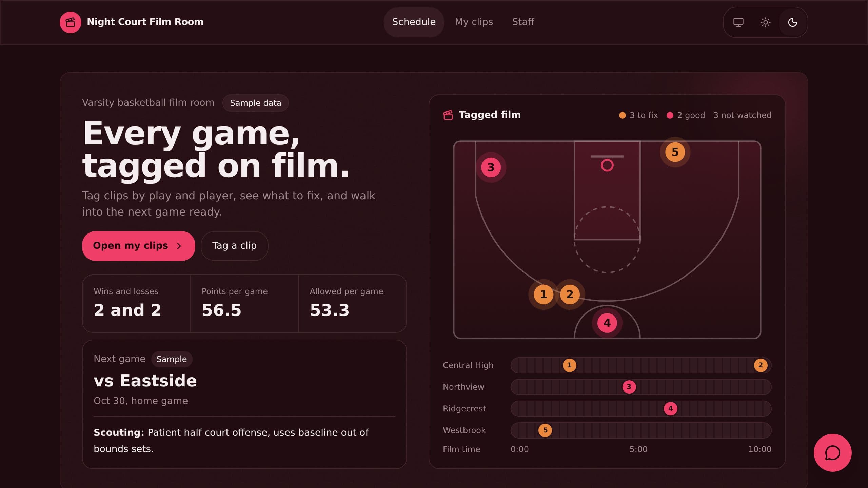Viewport: 868px width, 488px height.
Task: Select court marker 4 at center circle
Action: (607, 323)
